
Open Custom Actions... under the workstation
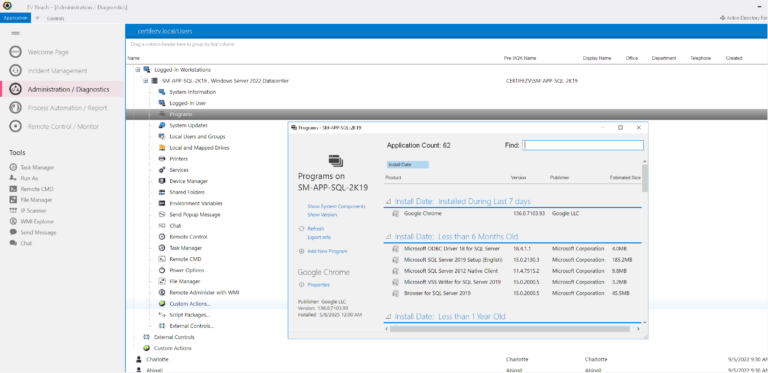190,303
